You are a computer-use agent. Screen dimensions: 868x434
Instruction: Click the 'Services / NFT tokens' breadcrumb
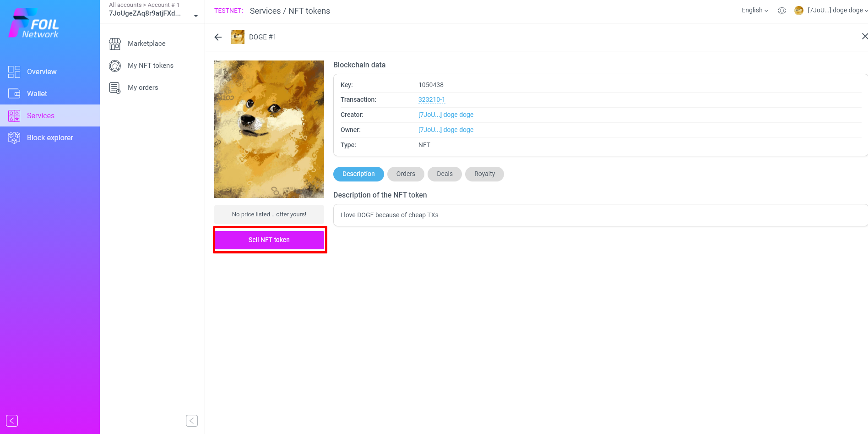(x=290, y=11)
